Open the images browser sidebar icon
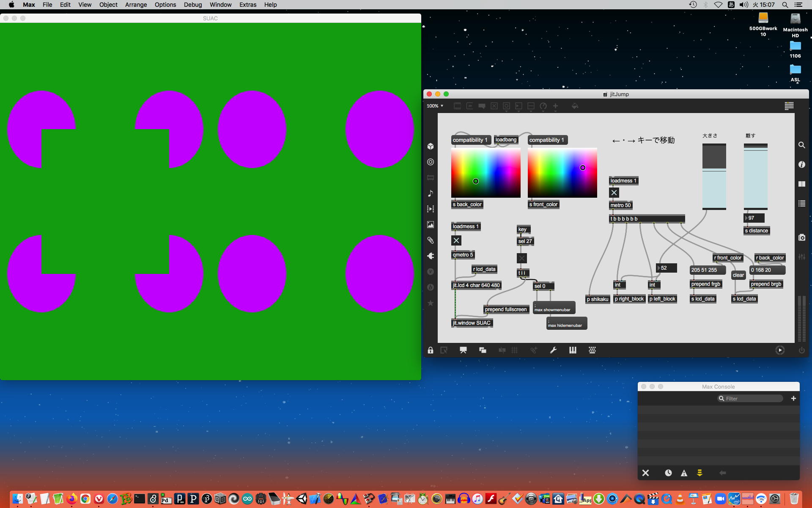The width and height of the screenshot is (812, 508). click(x=431, y=225)
